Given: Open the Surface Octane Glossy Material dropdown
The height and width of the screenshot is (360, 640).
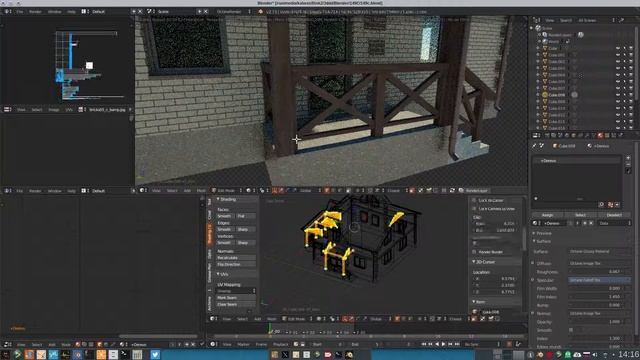Looking at the screenshot, I should [599, 251].
